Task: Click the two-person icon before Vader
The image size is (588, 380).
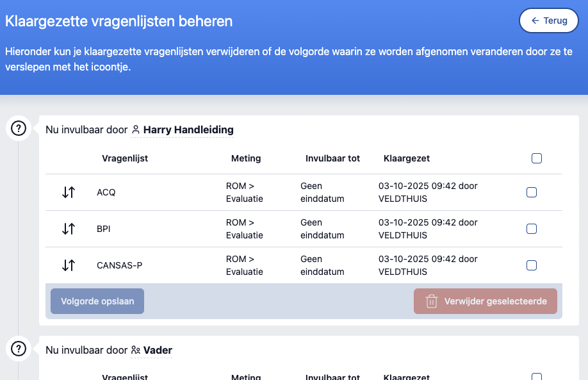Action: (x=135, y=351)
